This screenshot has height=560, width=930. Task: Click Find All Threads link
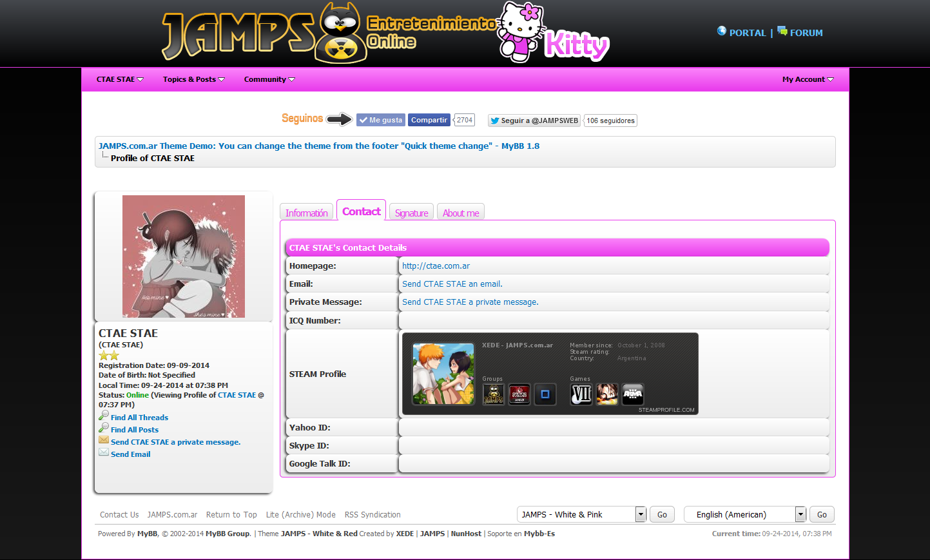(139, 418)
